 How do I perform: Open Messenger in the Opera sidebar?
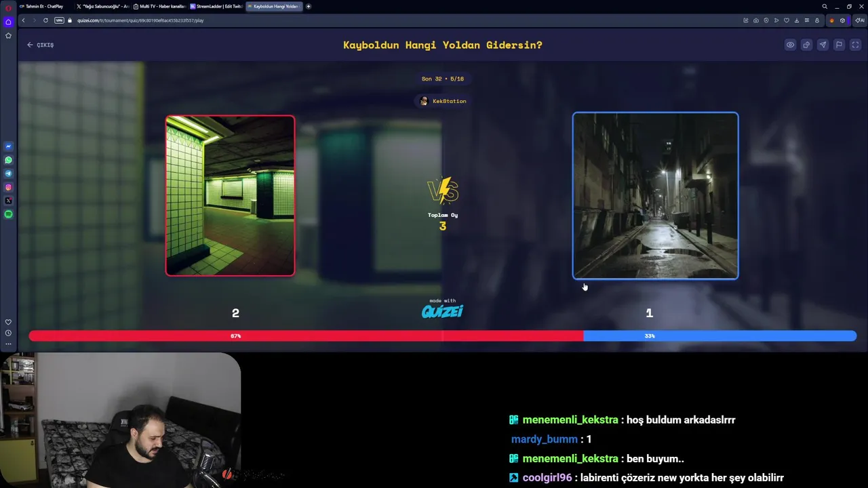[x=8, y=146]
